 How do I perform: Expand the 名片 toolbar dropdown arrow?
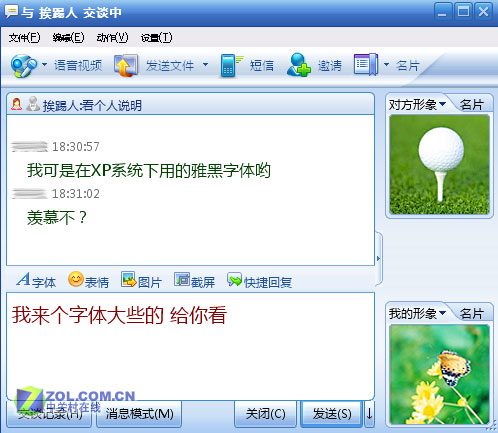tap(386, 65)
